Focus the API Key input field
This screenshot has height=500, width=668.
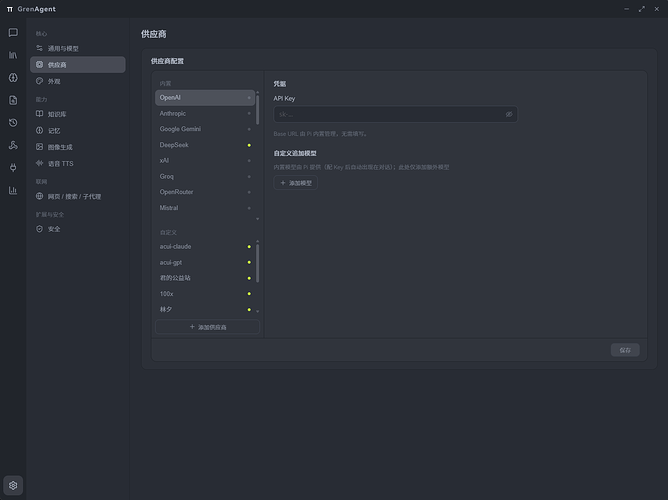tap(395, 114)
